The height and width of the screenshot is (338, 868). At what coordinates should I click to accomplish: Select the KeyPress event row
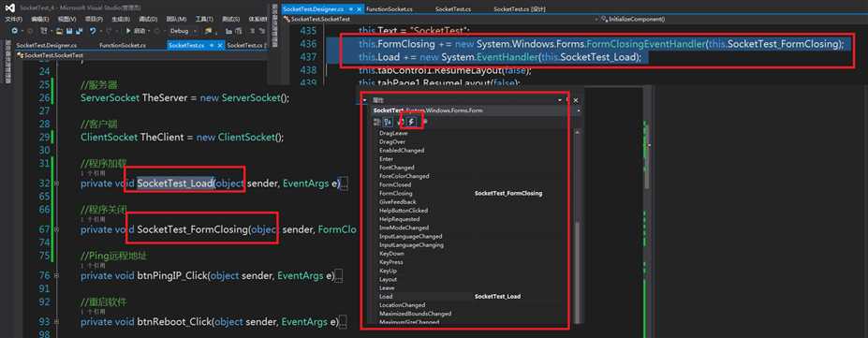coord(472,262)
